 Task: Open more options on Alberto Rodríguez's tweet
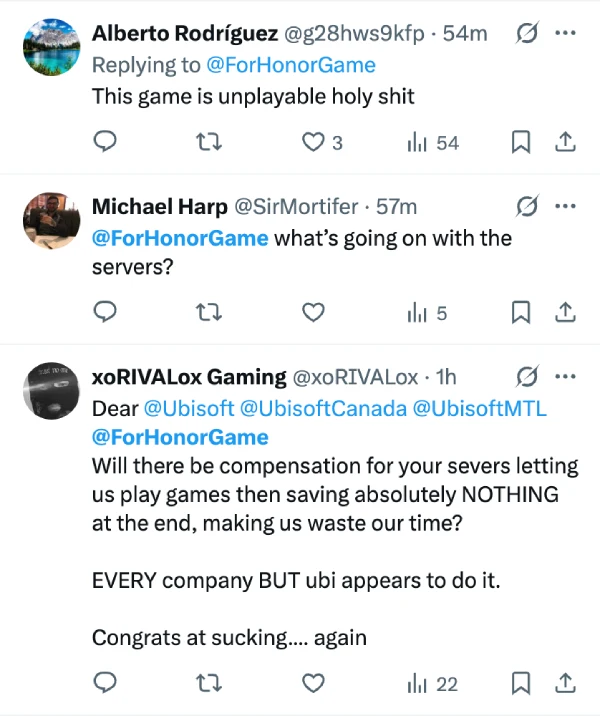click(565, 34)
